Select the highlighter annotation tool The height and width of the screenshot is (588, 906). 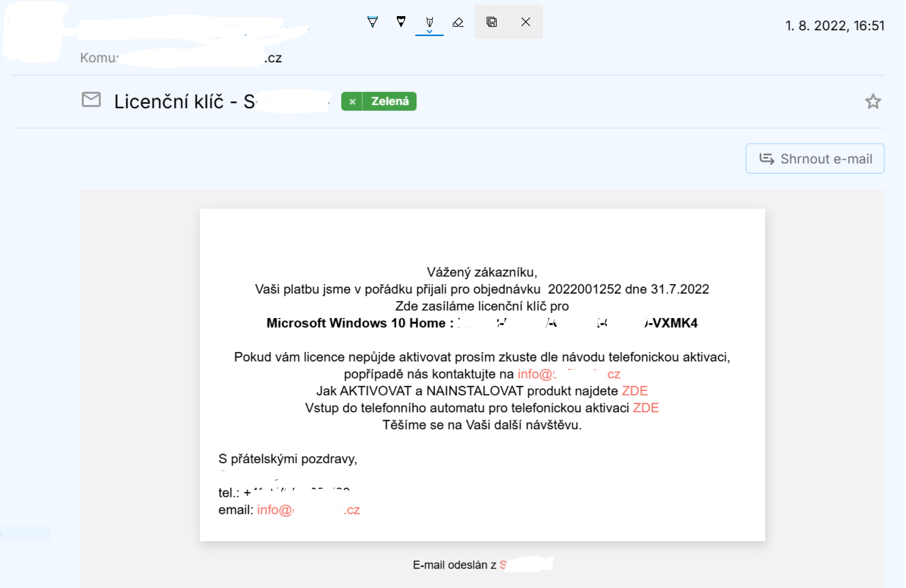coord(430,21)
